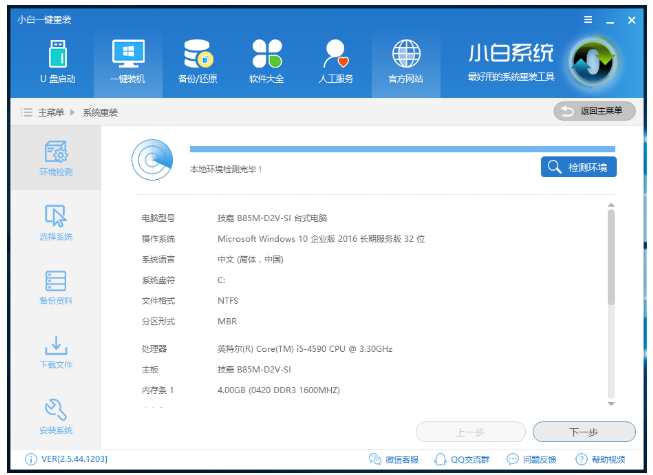Click 下一步 to proceed

click(583, 432)
